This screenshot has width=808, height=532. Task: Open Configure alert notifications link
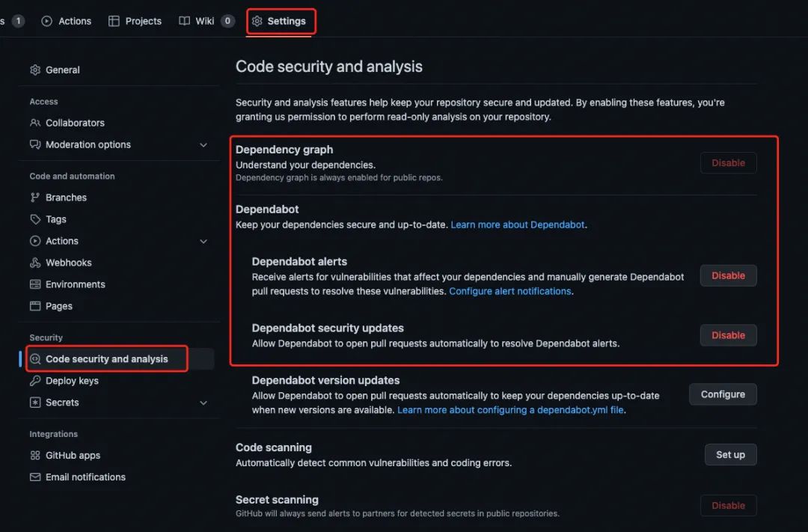tap(509, 291)
